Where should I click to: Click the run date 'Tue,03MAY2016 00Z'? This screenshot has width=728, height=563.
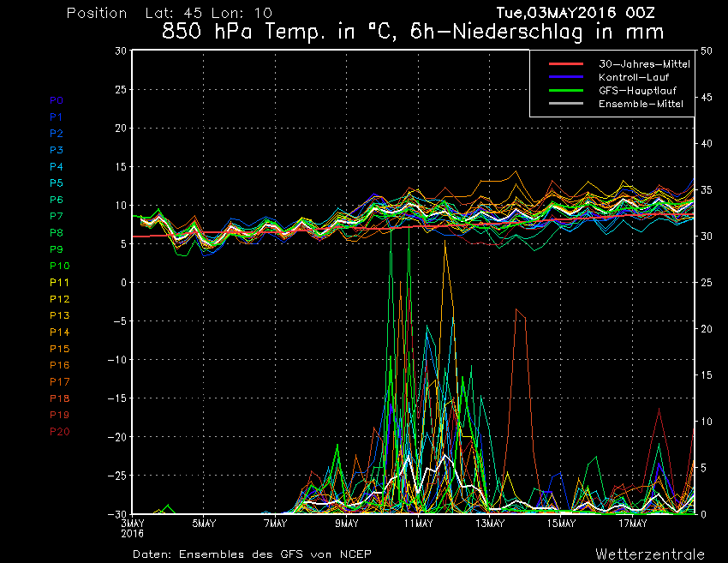[576, 13]
